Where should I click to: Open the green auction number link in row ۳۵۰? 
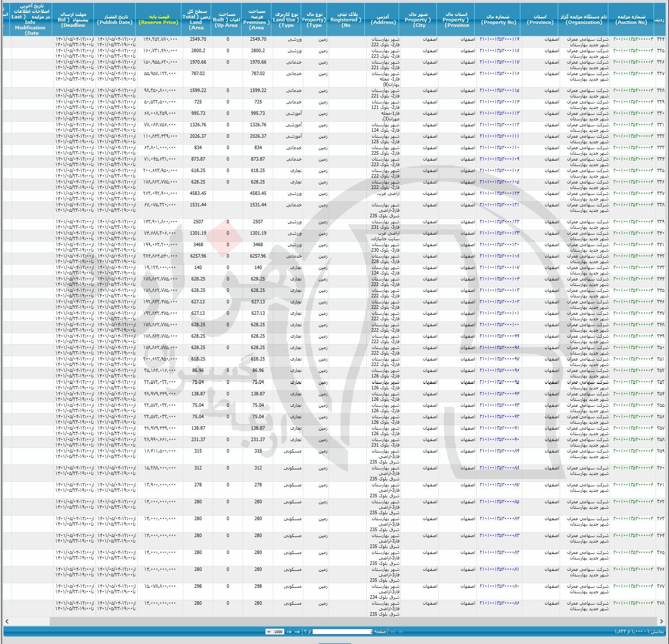633,348
